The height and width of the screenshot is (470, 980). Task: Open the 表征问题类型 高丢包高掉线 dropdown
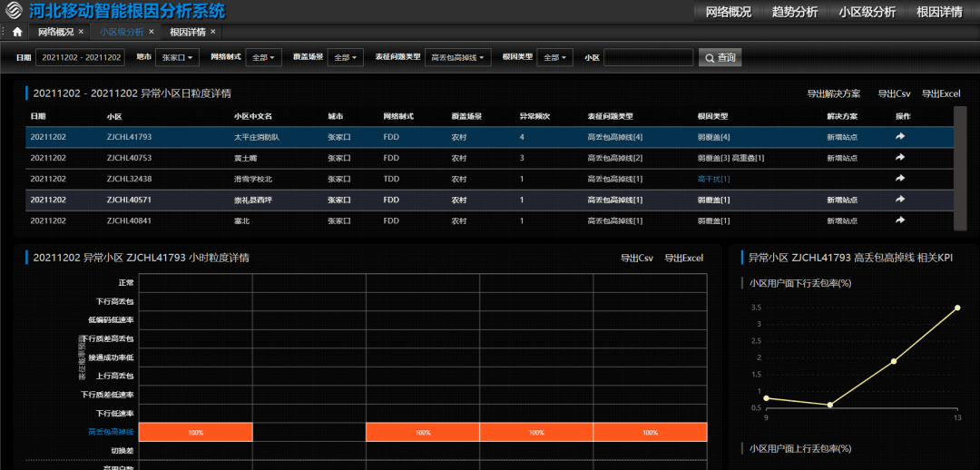click(x=457, y=57)
